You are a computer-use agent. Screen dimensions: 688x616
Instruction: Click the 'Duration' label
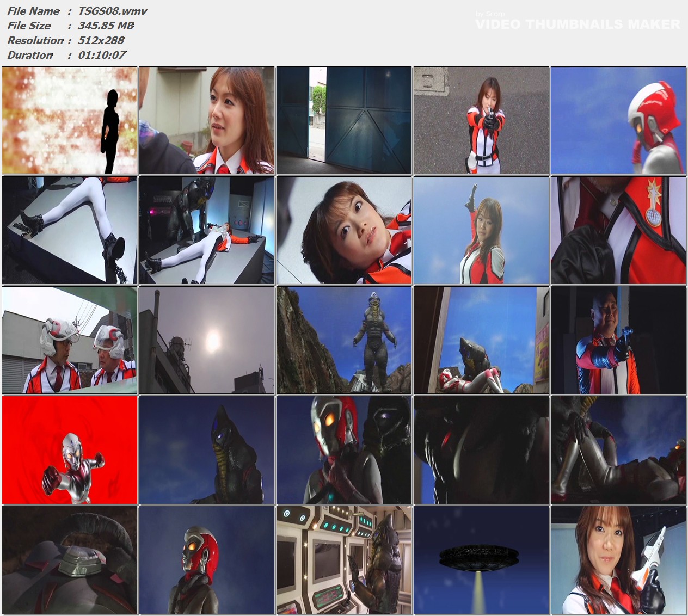[x=30, y=55]
